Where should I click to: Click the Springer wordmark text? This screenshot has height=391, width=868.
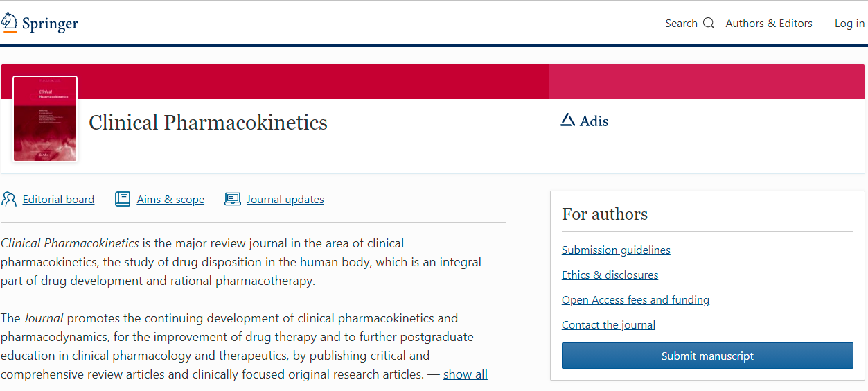tap(50, 24)
